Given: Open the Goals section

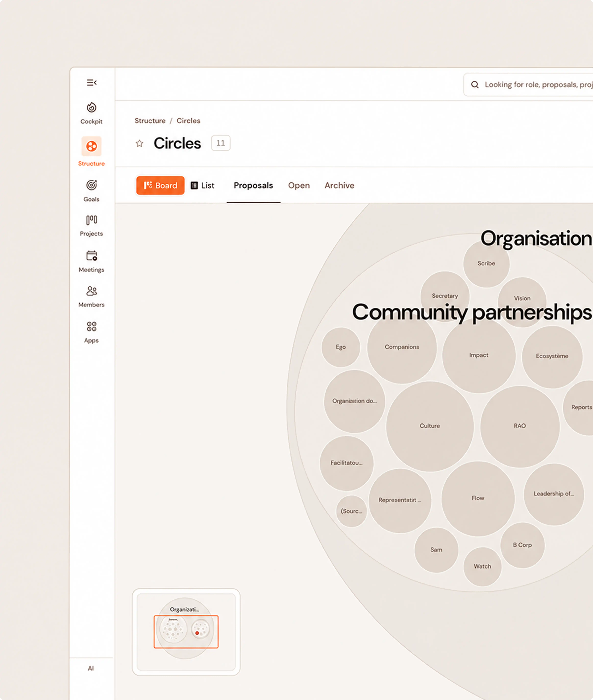Looking at the screenshot, I should coord(91,191).
